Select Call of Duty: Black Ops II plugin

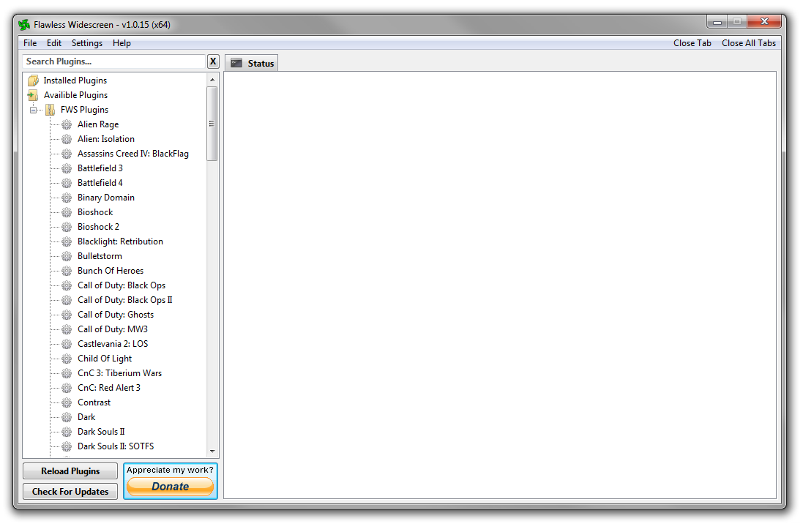125,300
